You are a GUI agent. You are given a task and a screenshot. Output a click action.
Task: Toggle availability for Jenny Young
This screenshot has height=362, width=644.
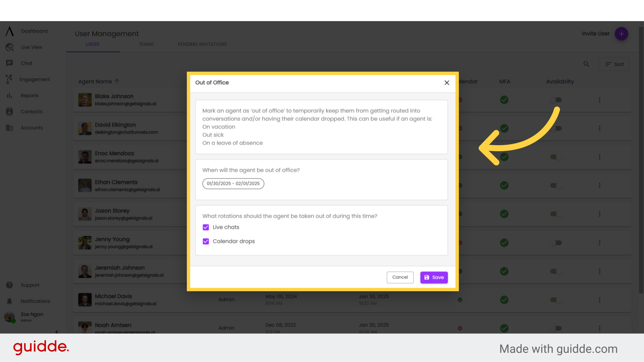(556, 243)
